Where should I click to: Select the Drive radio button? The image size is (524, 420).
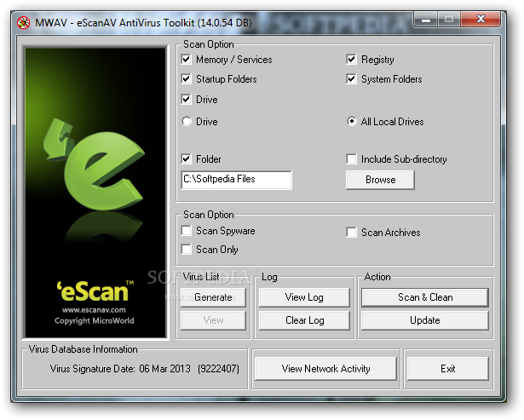pos(187,121)
